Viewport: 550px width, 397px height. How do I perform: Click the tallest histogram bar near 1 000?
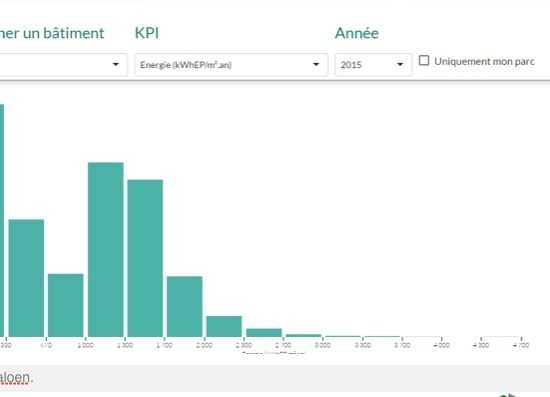coord(106,249)
